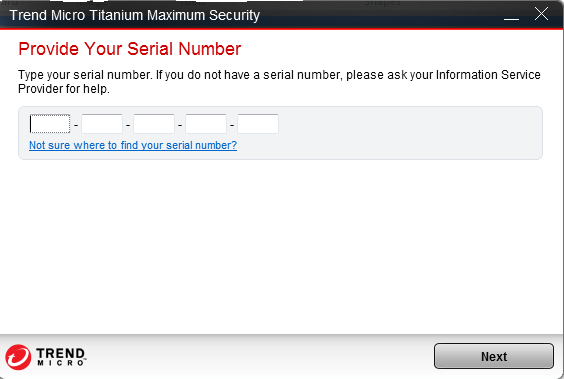Click the Next button

[494, 356]
